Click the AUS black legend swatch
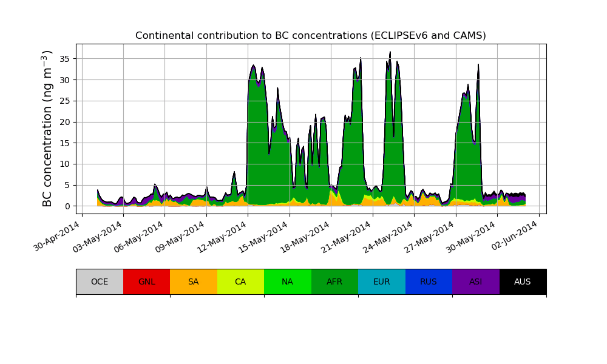Image resolution: width=607 pixels, height=364 pixels. (x=523, y=281)
